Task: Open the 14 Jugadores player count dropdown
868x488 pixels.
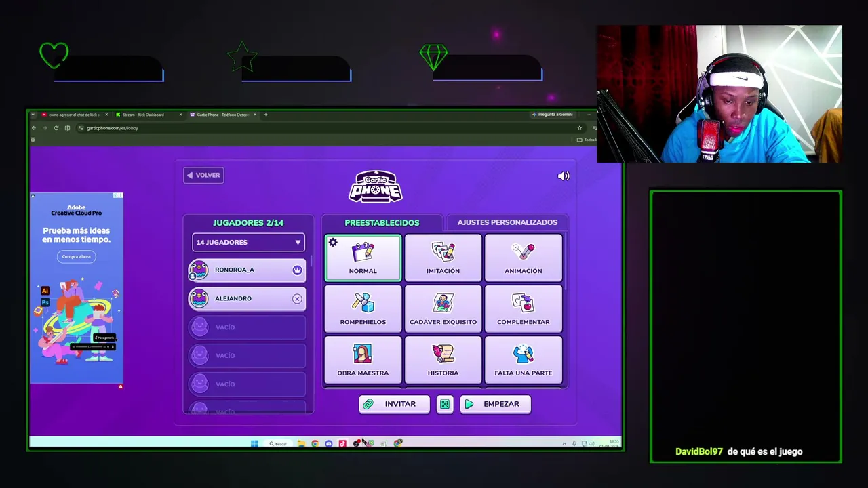Action: pos(248,243)
